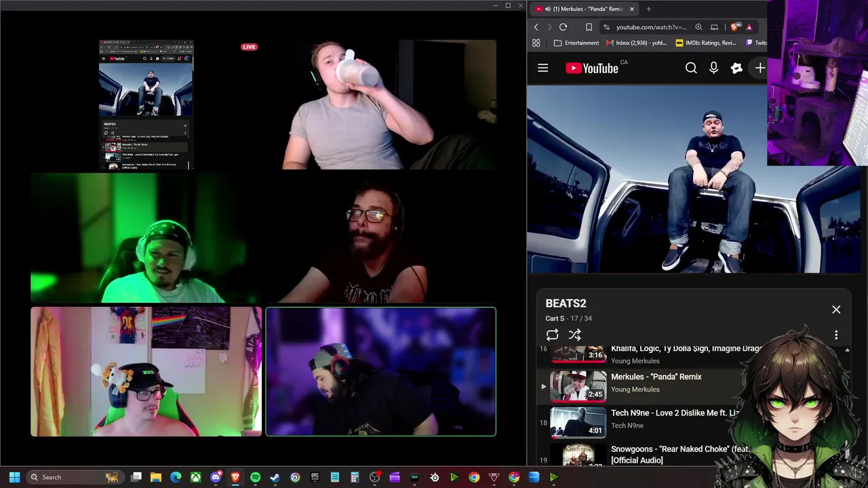This screenshot has height=488, width=868.
Task: Open Brave Rewards triangle icon
Action: [749, 27]
